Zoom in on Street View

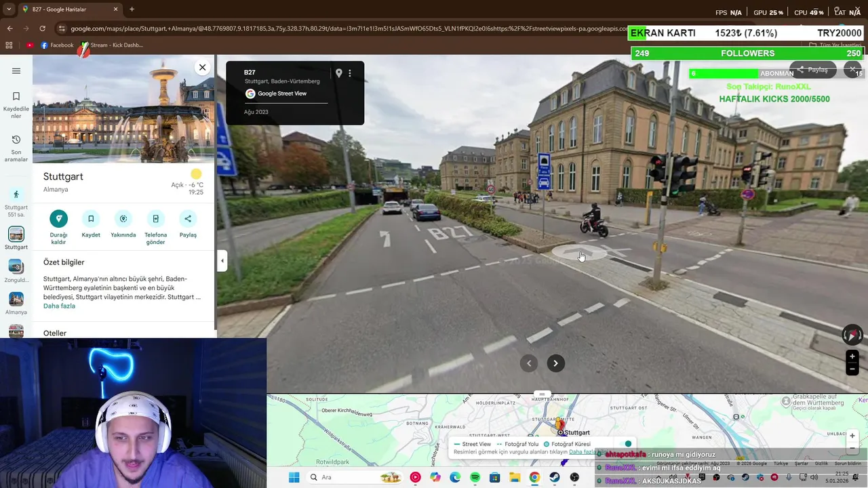[x=852, y=357]
